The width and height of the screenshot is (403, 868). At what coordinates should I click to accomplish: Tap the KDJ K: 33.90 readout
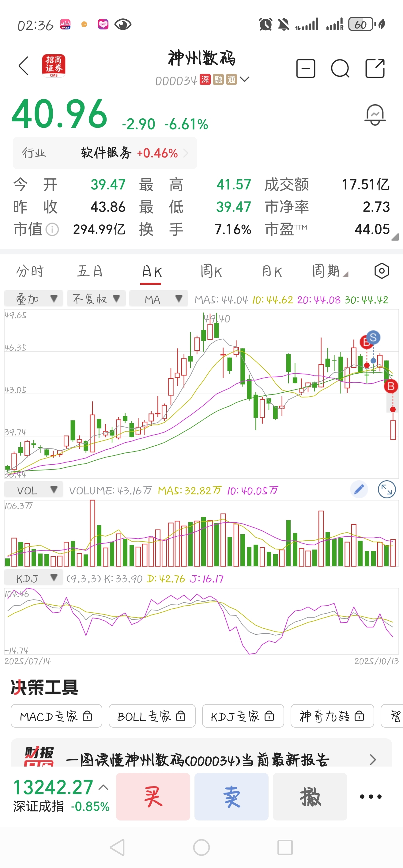(123, 579)
